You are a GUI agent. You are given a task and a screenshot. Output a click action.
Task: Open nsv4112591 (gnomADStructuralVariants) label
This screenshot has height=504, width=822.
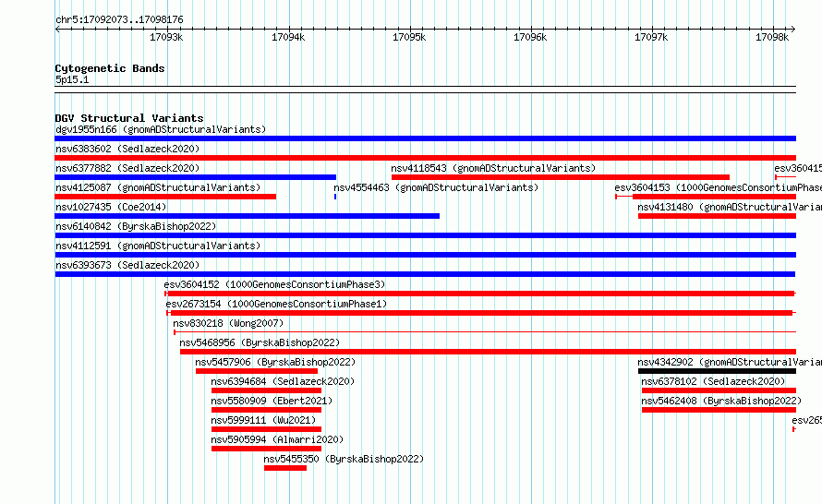[x=158, y=246]
